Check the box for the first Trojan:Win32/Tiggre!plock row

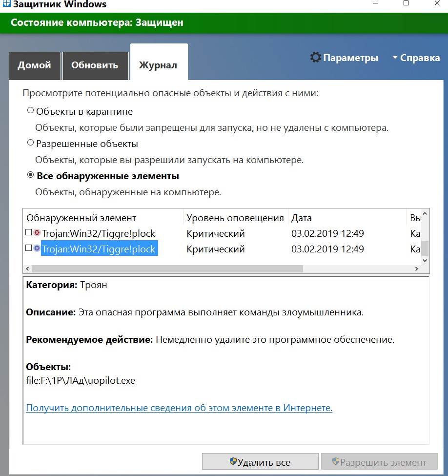[x=28, y=232]
